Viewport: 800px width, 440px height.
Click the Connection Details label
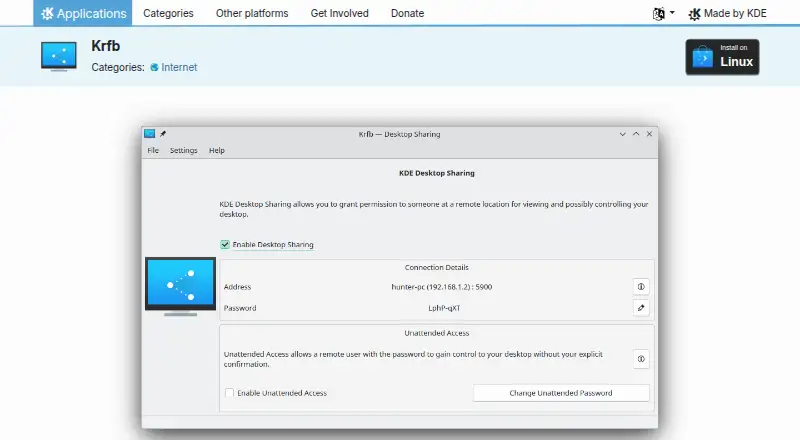437,267
